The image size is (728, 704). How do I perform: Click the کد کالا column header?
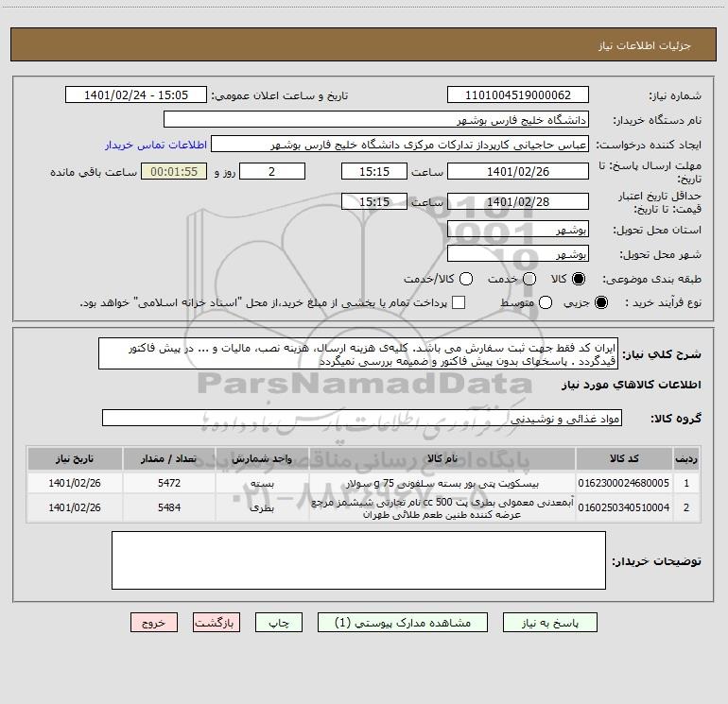tap(624, 458)
